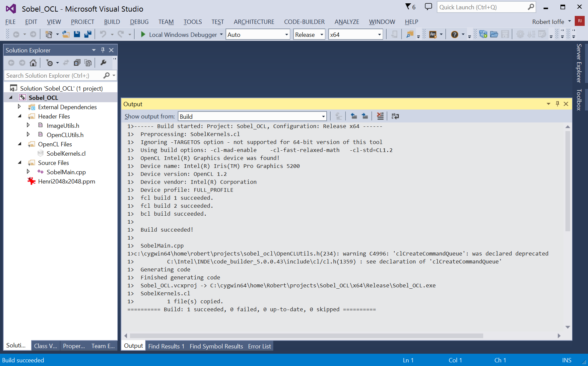Viewport: 588px width, 366px height.
Task: Switch to the Error List tab
Action: 259,346
